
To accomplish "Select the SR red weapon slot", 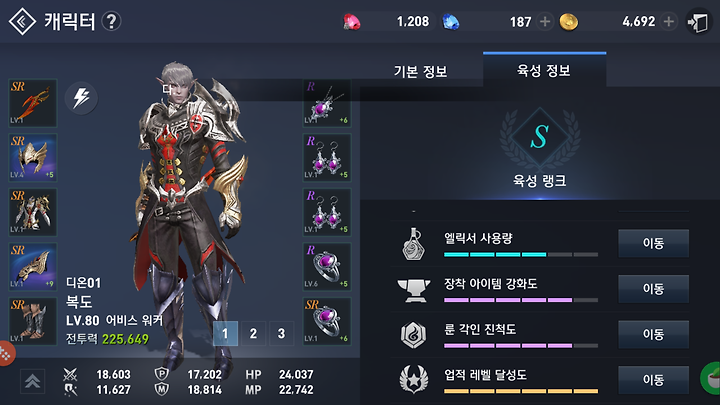I will pos(33,103).
